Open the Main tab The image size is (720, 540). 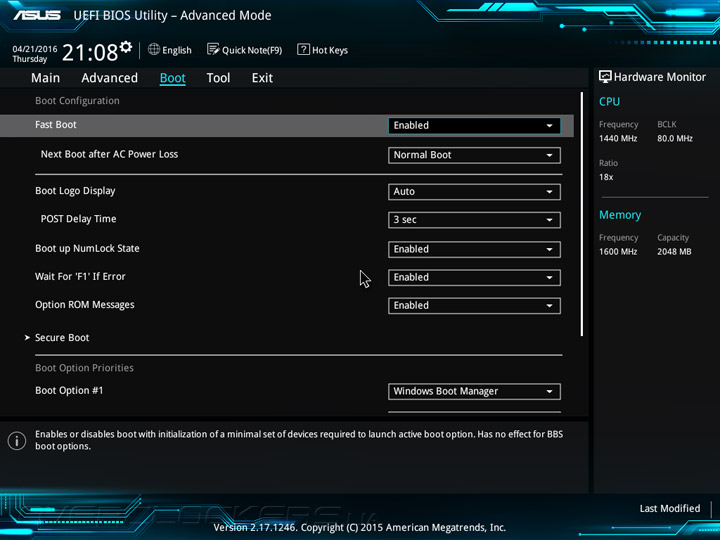[x=45, y=78]
